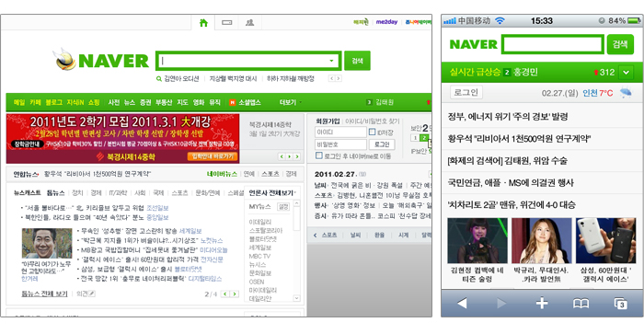
Task: Tap the red up arrow beside 312
Action: point(595,73)
